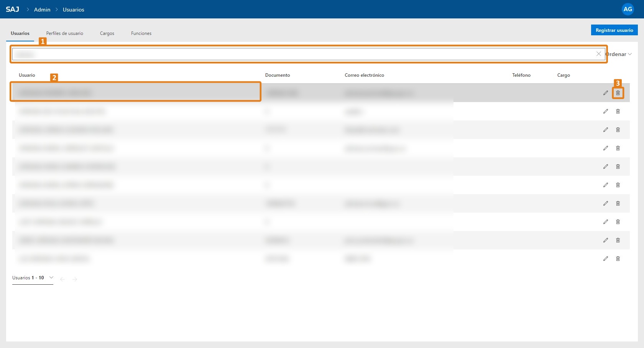Edit the eighth user row with pencil icon
644x348 pixels.
[605, 222]
